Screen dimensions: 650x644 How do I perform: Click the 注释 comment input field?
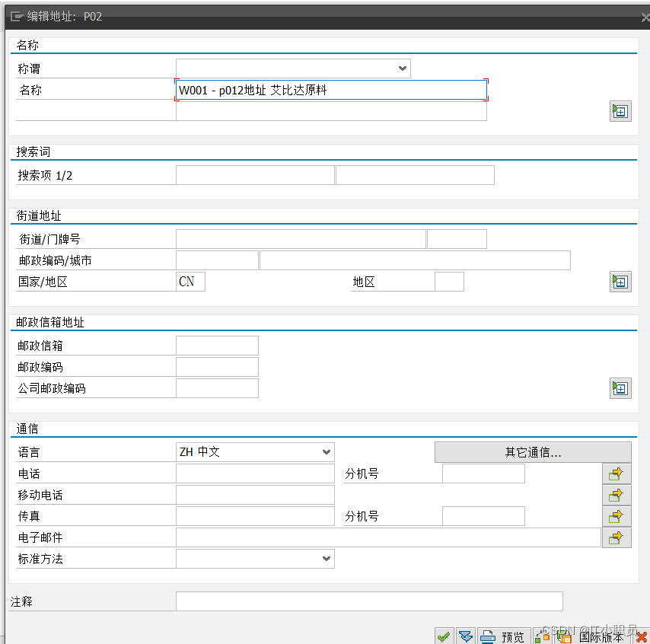coord(369,601)
